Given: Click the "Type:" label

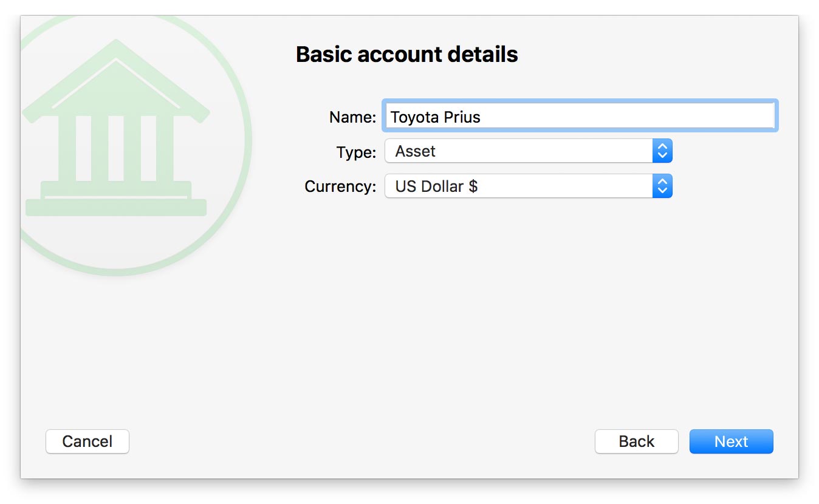Looking at the screenshot, I should click(x=356, y=152).
